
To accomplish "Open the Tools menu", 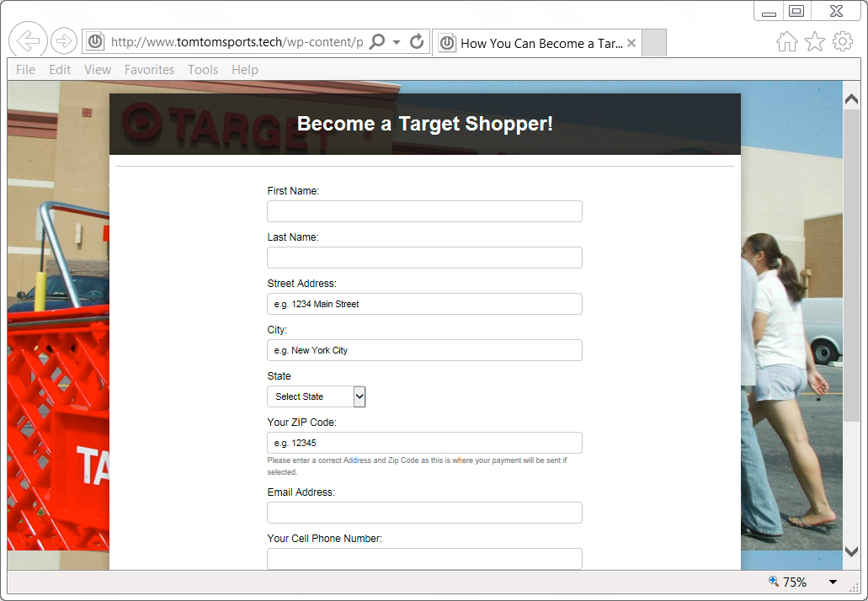I will point(203,70).
